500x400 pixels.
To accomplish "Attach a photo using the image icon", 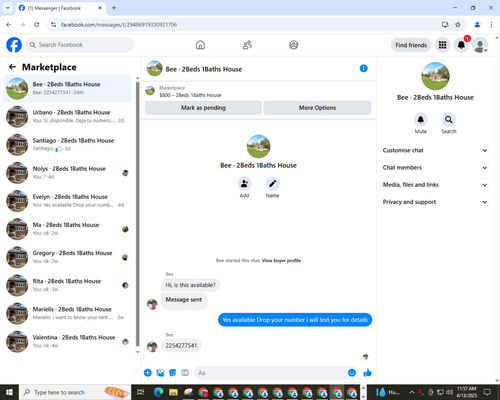I will (x=160, y=373).
